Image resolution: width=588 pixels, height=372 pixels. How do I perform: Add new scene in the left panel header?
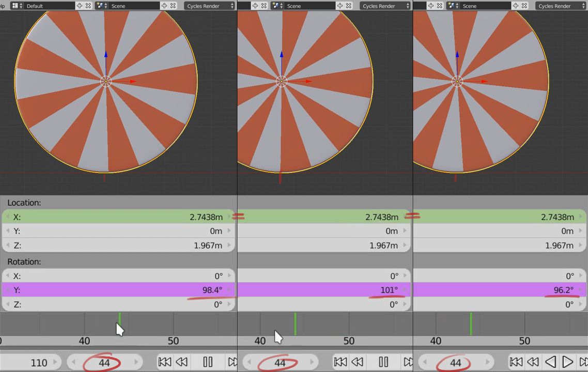point(164,6)
